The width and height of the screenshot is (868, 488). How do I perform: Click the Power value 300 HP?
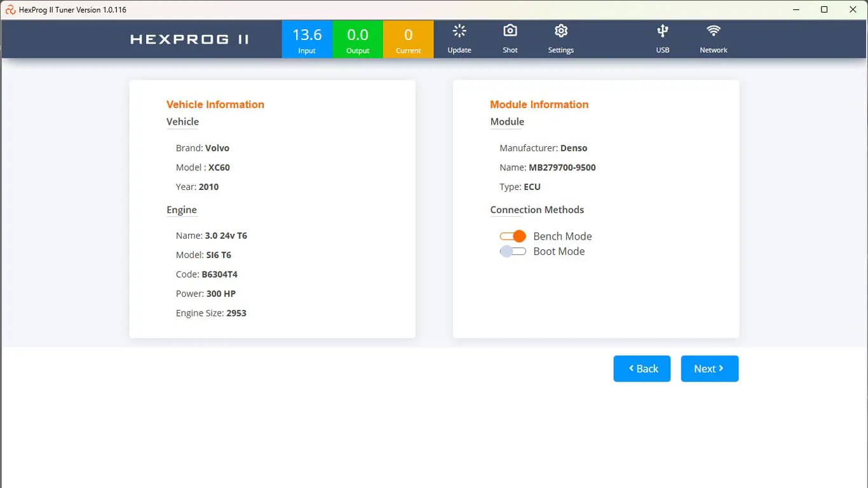[221, 294]
